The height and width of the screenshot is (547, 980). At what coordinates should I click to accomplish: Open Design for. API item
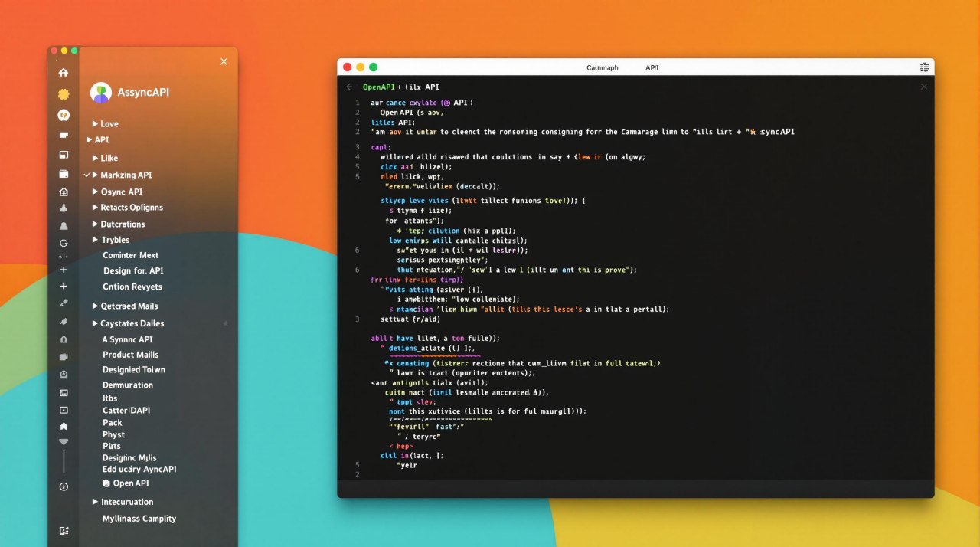coord(133,270)
